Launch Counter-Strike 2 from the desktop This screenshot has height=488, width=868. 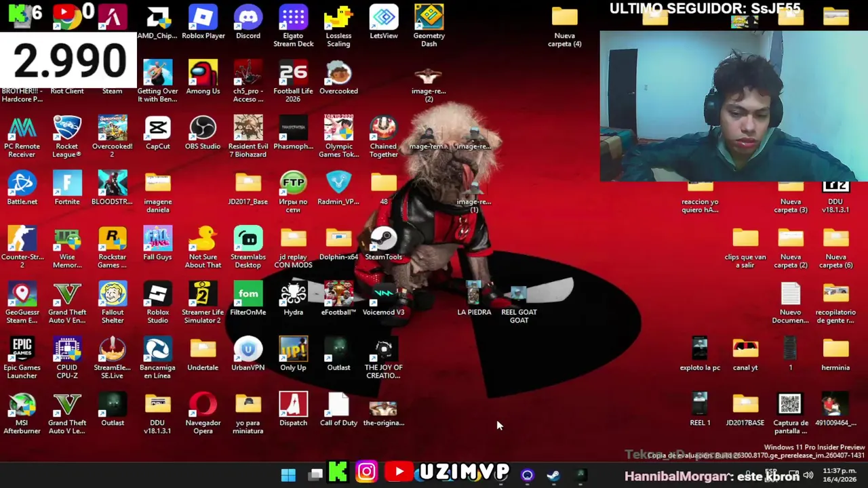[22, 248]
